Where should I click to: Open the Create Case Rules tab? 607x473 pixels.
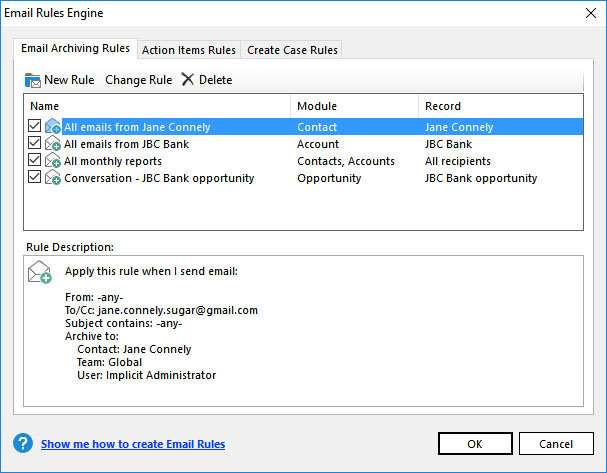click(292, 50)
